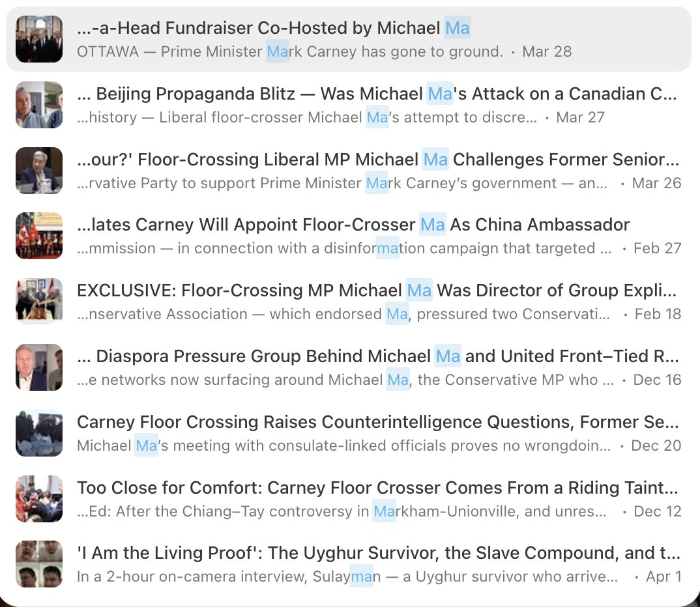Image resolution: width=700 pixels, height=607 pixels.
Task: Click the 'Mar 27' date label
Action: click(580, 117)
